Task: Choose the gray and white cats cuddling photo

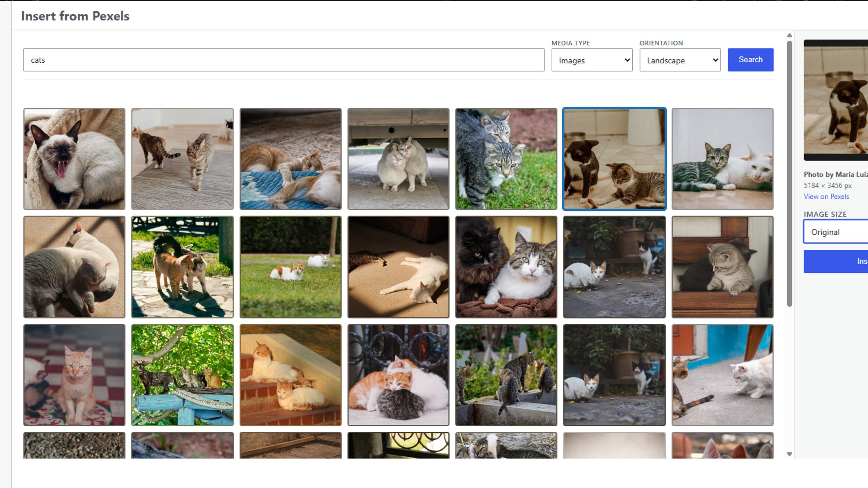Action: click(74, 267)
